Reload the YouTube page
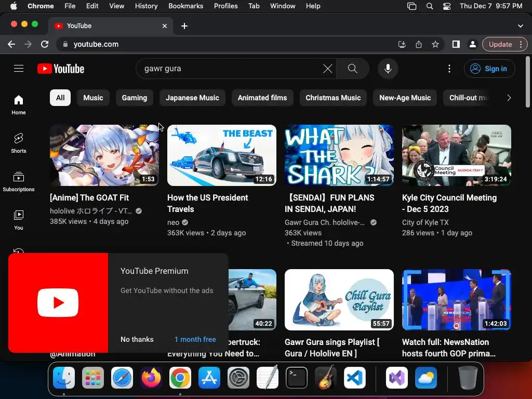The image size is (532, 399). point(45,44)
